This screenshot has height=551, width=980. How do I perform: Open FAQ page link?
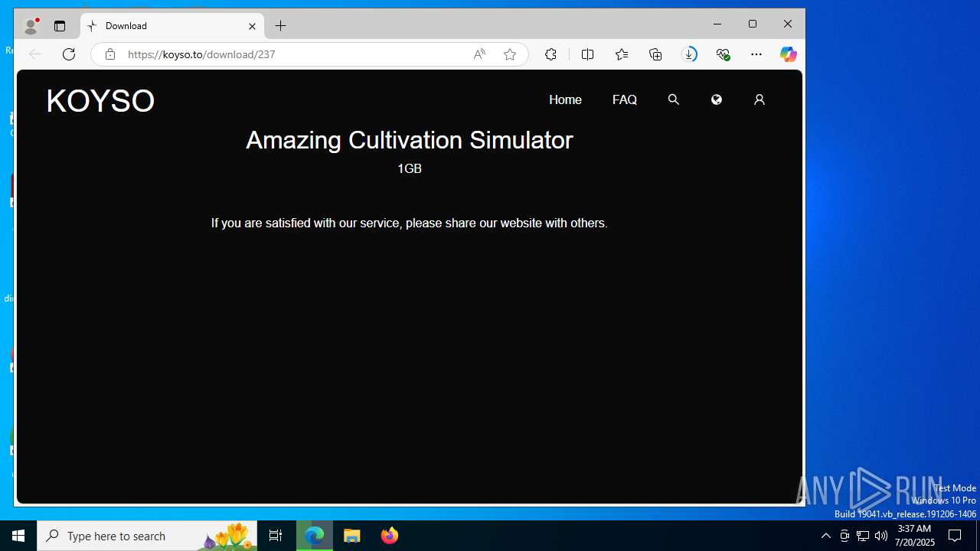625,99
